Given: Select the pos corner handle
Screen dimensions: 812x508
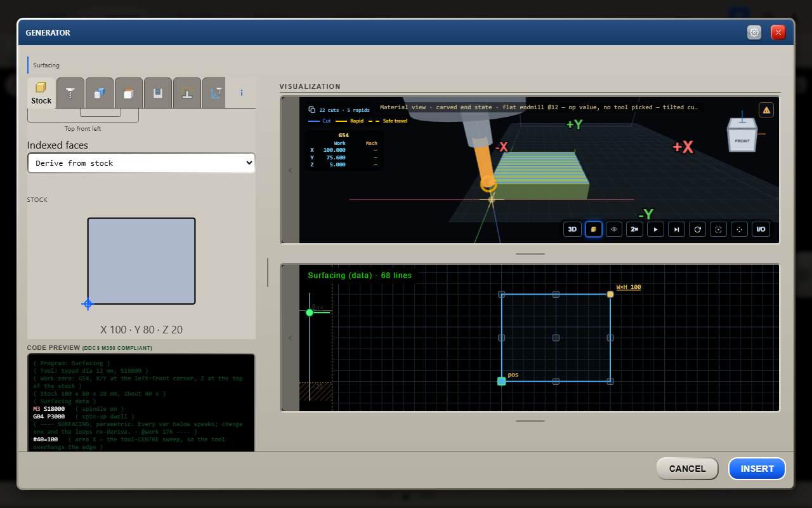Looking at the screenshot, I should coord(501,381).
